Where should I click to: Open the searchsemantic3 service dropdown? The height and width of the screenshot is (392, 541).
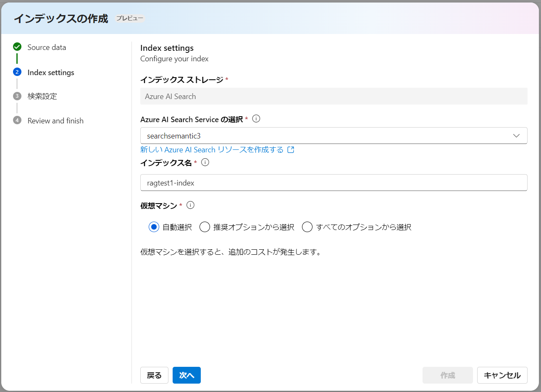click(x=334, y=136)
